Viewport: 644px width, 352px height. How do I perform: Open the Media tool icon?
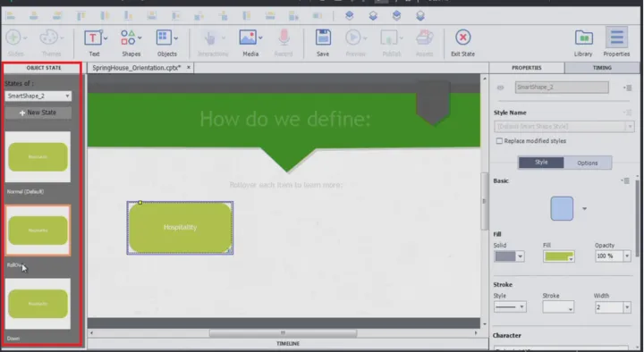[x=248, y=38]
